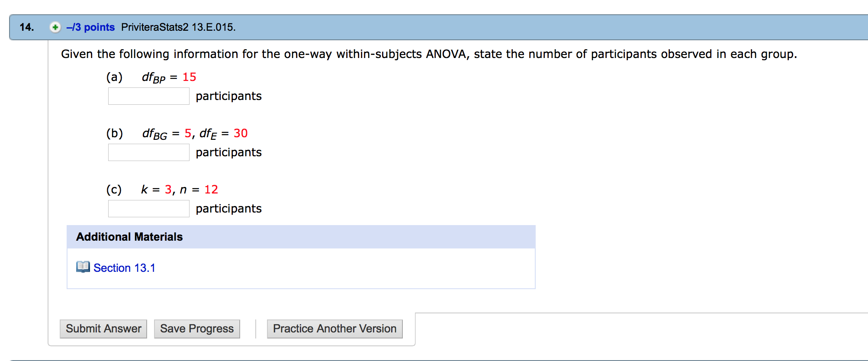Click the book icon next to Section 13.1
This screenshot has width=868, height=361.
[x=83, y=267]
